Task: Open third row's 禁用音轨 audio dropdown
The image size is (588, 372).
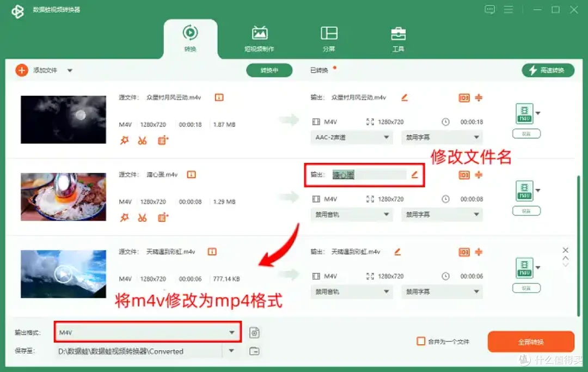Action: (x=352, y=292)
